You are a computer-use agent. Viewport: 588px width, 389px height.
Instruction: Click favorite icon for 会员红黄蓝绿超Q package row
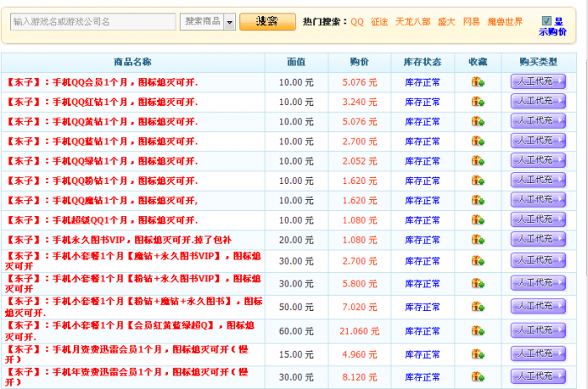point(478,331)
